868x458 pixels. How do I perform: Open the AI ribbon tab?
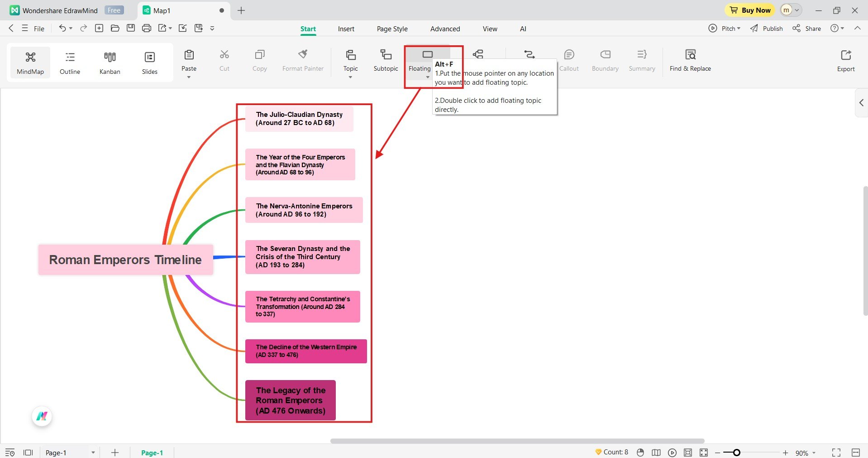coord(522,29)
